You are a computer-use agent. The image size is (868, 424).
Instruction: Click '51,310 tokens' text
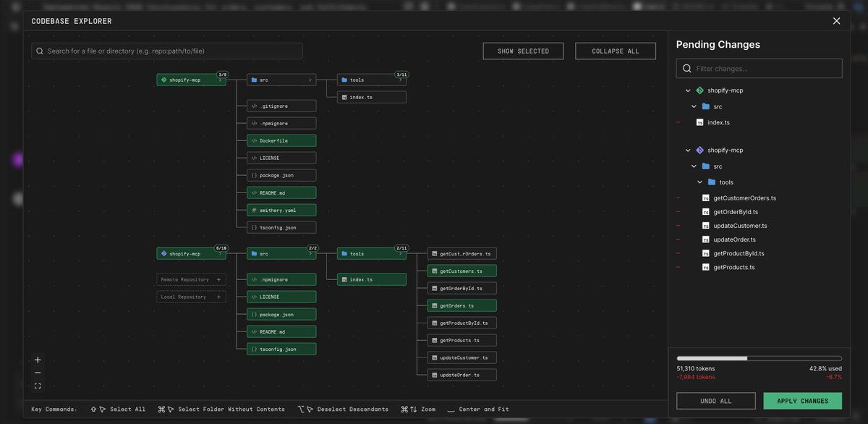(x=696, y=368)
